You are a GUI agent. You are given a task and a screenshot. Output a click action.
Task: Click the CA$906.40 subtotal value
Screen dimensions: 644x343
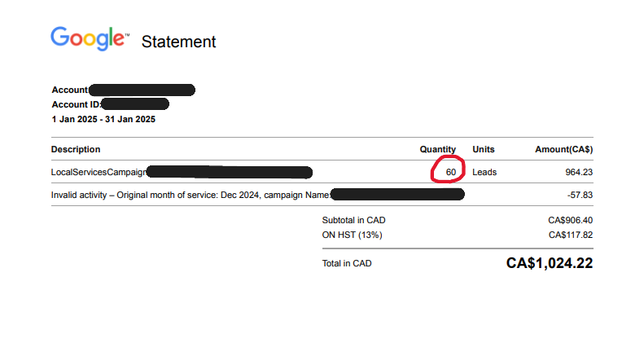(x=571, y=220)
